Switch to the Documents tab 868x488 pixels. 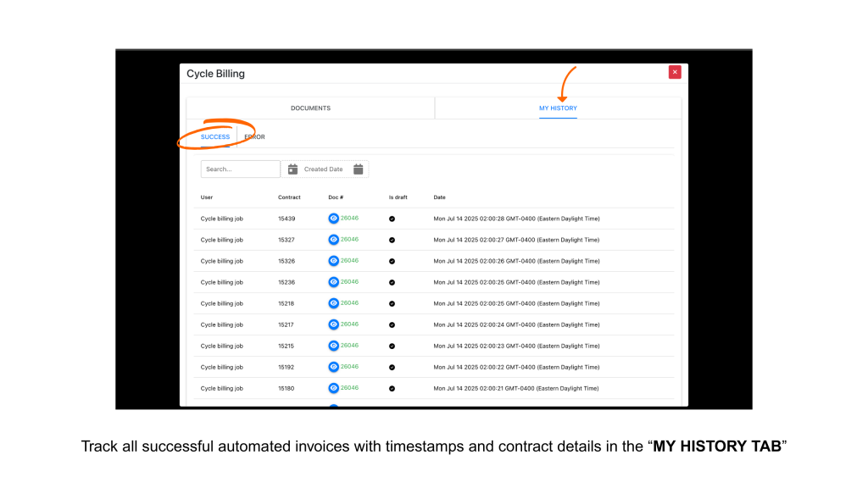310,108
